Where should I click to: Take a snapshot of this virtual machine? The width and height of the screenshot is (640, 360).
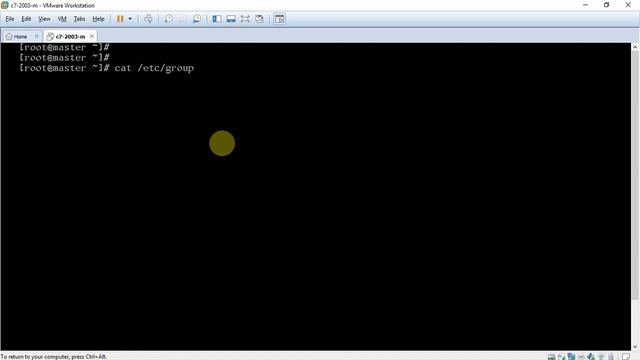(x=168, y=19)
